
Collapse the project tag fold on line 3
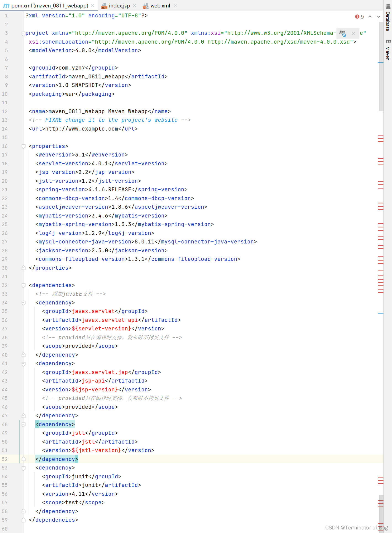[23, 33]
